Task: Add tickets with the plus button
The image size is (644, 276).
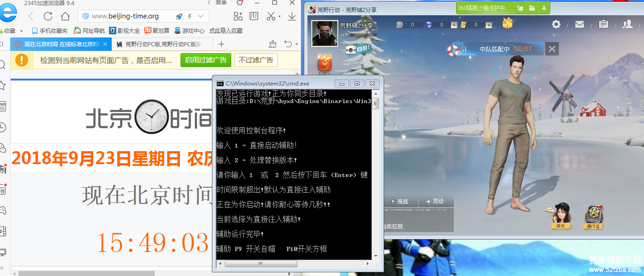Action: coord(489,25)
